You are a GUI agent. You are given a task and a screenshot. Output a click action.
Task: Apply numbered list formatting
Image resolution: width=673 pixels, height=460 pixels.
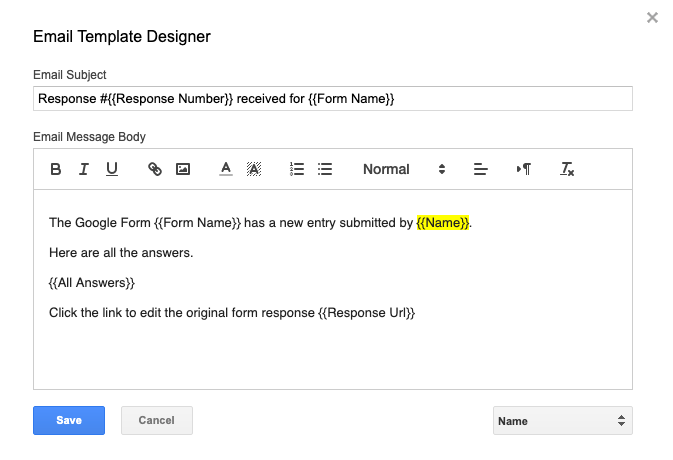[297, 169]
